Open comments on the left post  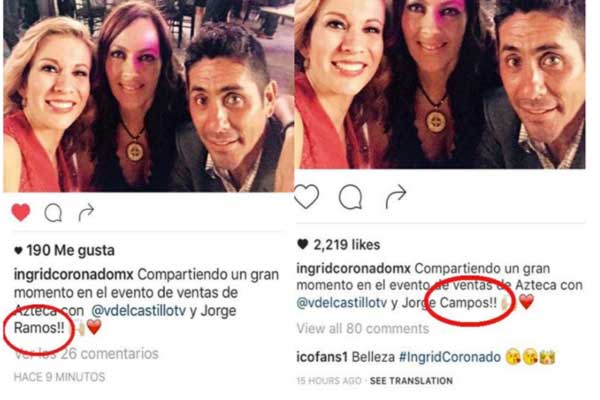pos(53,213)
